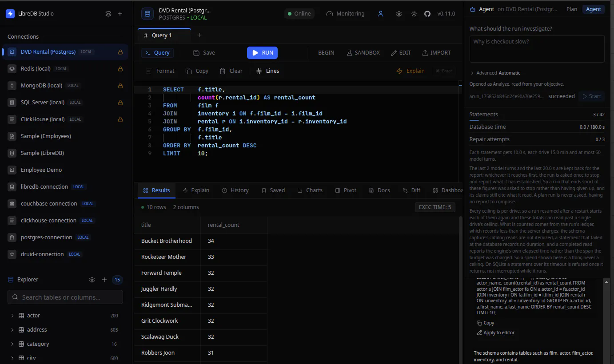Save the current query
Viewport: 614px width, 364px height.
(x=204, y=53)
